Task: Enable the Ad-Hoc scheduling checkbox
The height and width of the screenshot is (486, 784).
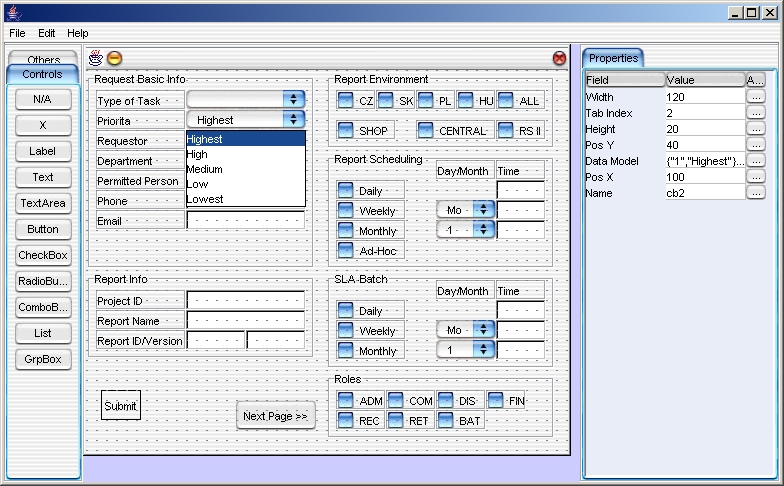Action: click(346, 250)
